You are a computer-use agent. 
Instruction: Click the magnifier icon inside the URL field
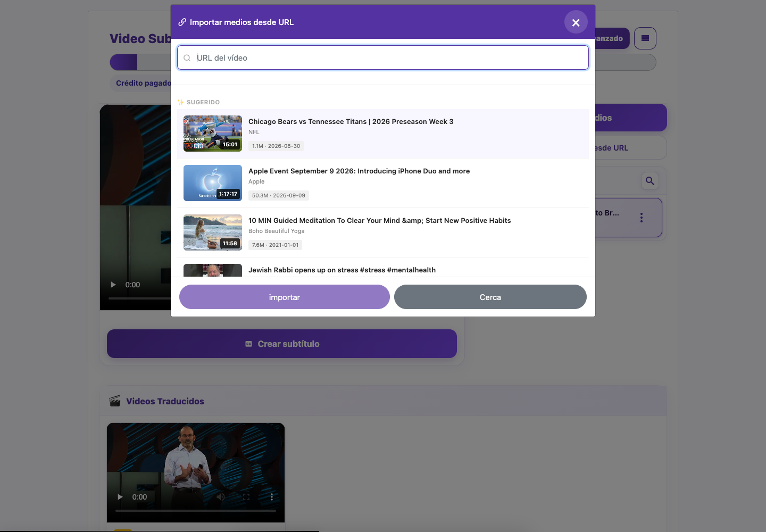pyautogui.click(x=187, y=58)
